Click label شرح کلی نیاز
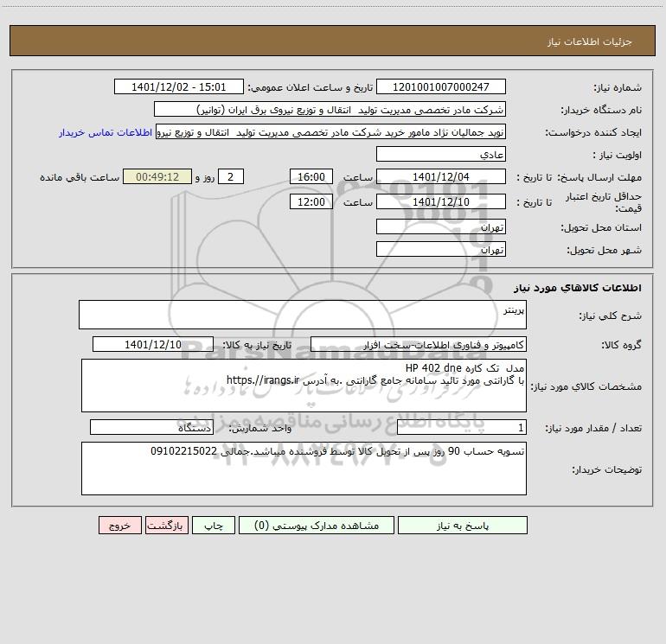 pyautogui.click(x=611, y=316)
